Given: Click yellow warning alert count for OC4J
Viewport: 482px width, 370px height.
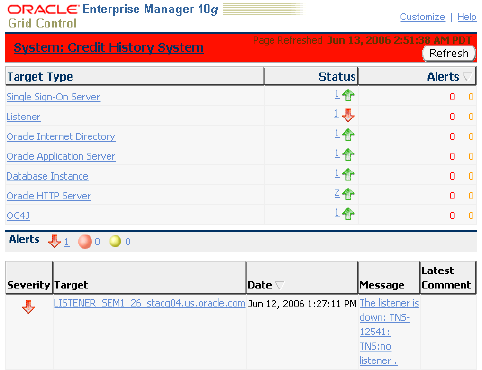Looking at the screenshot, I should click(471, 216).
